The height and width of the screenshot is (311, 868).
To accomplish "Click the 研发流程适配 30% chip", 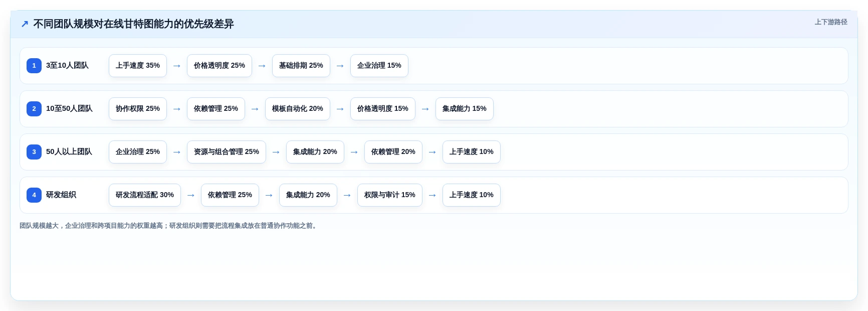I will pos(145,195).
